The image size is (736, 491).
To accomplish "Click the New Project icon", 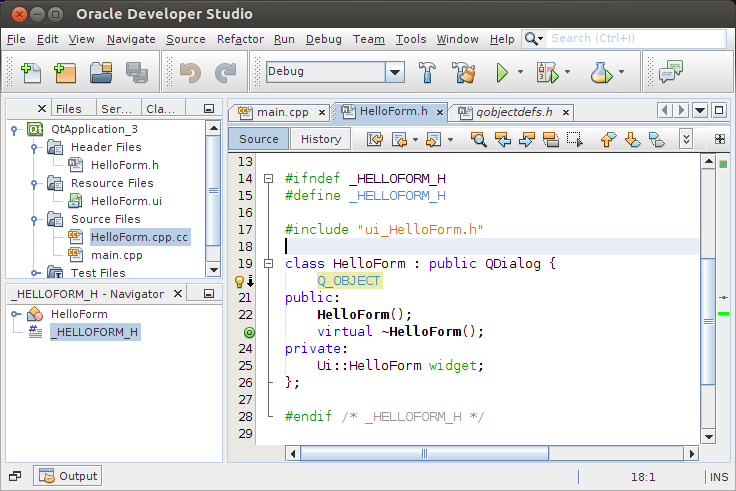I will (x=65, y=72).
